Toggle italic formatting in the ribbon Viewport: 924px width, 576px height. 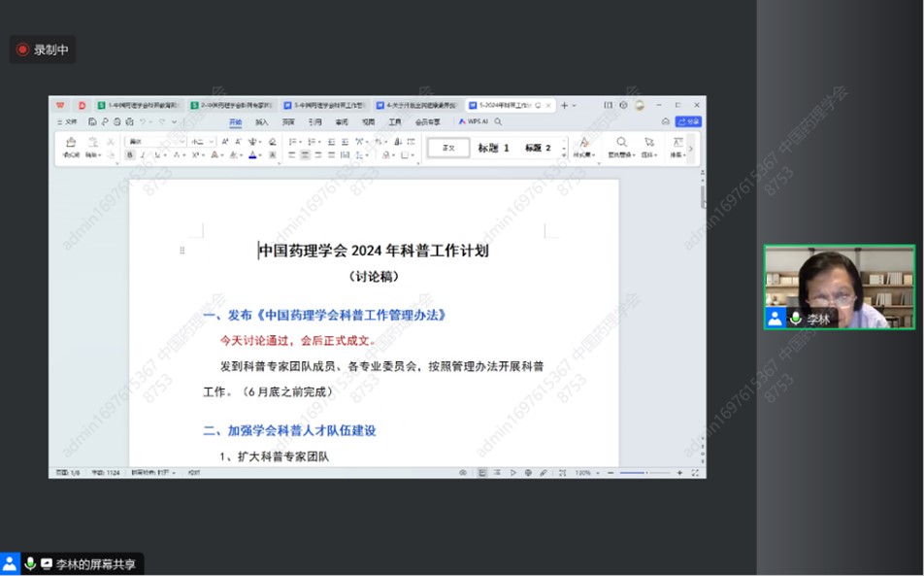pyautogui.click(x=142, y=154)
